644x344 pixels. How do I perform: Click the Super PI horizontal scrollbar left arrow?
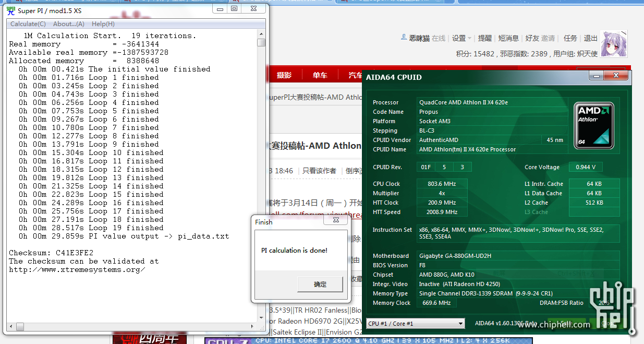[x=10, y=327]
